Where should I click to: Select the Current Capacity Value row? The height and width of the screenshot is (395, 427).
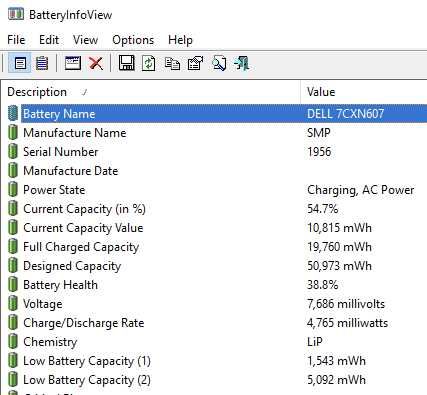pos(213,228)
